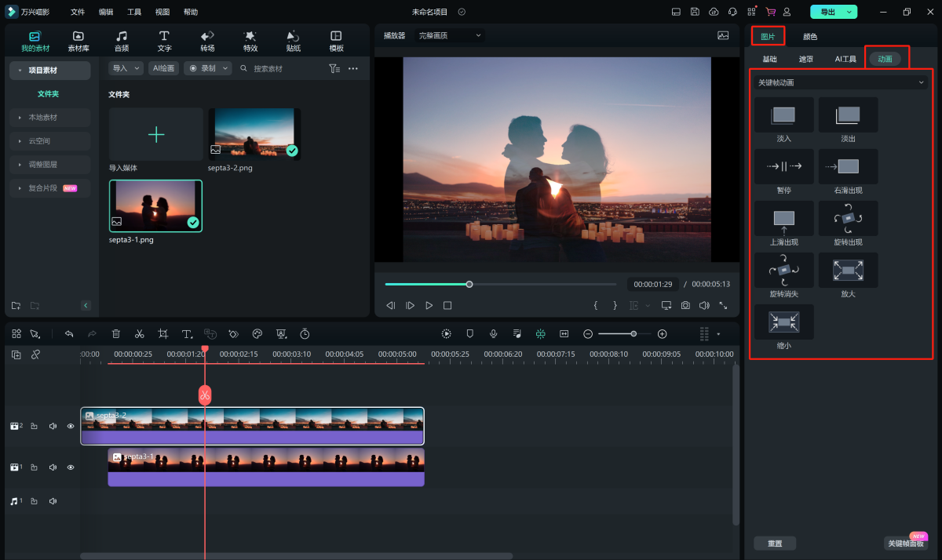This screenshot has width=942, height=560.
Task: Toggle visibility of video track 1
Action: pyautogui.click(x=71, y=467)
